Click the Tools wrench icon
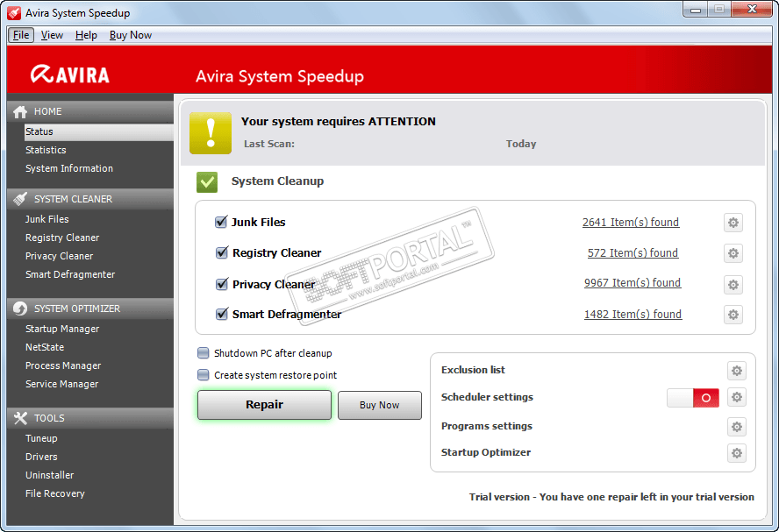This screenshot has width=779, height=532. tap(20, 418)
